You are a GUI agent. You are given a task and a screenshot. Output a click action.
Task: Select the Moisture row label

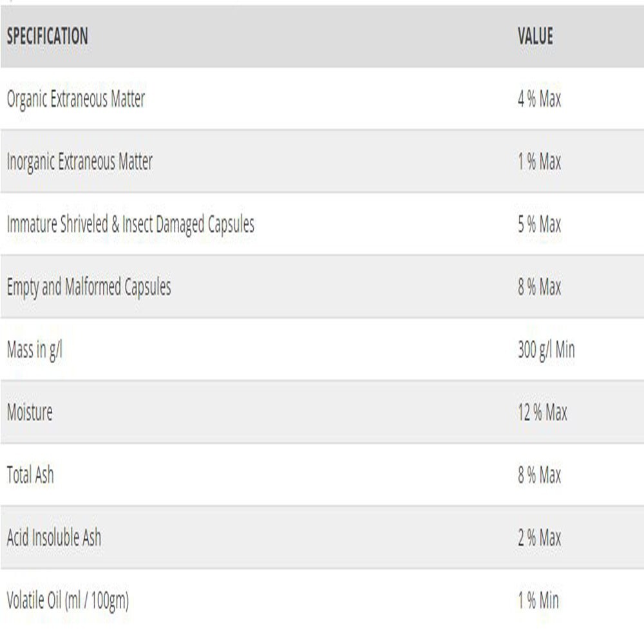[30, 412]
